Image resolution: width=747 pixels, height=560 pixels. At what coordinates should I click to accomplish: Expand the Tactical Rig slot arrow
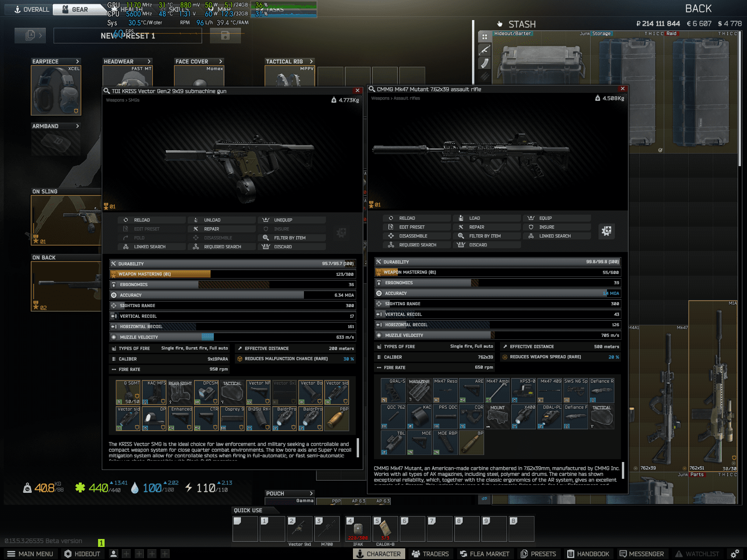(x=311, y=61)
